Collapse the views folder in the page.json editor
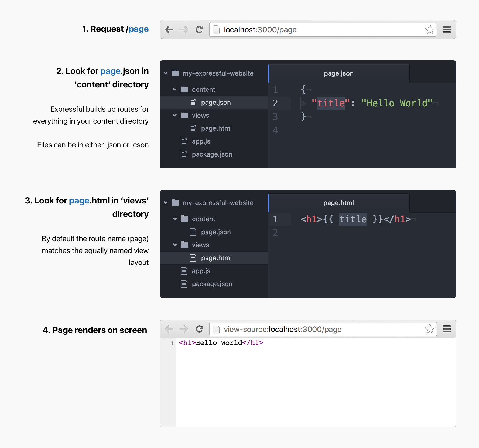Viewport: 479px width, 448px height. 175,115
